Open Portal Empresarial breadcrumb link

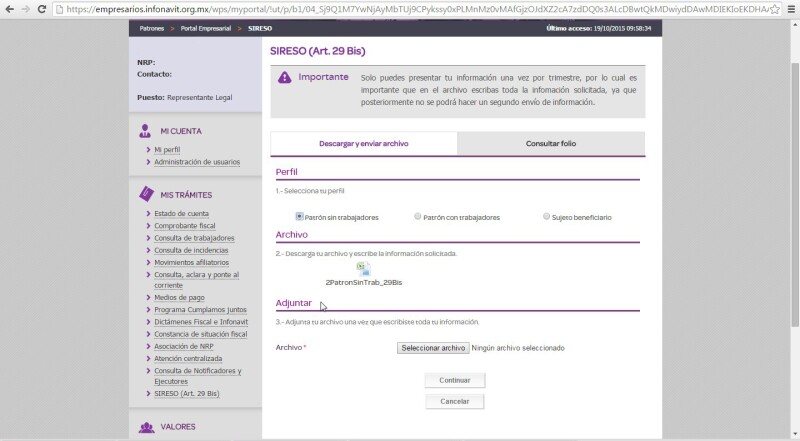tap(206, 29)
